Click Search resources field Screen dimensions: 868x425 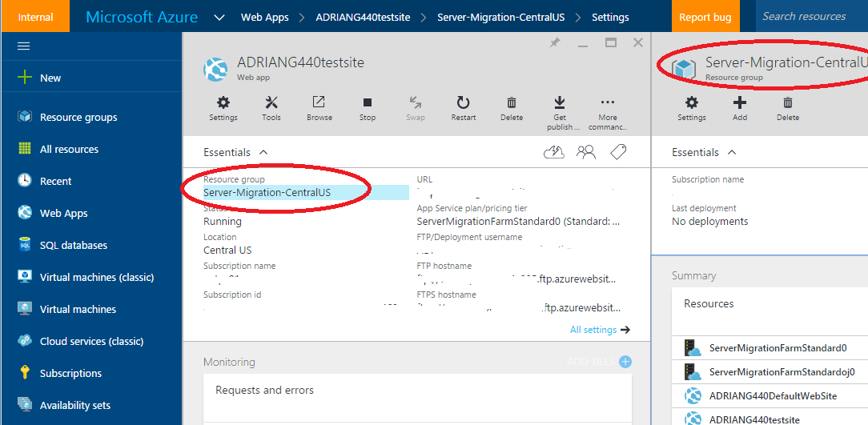click(x=812, y=17)
